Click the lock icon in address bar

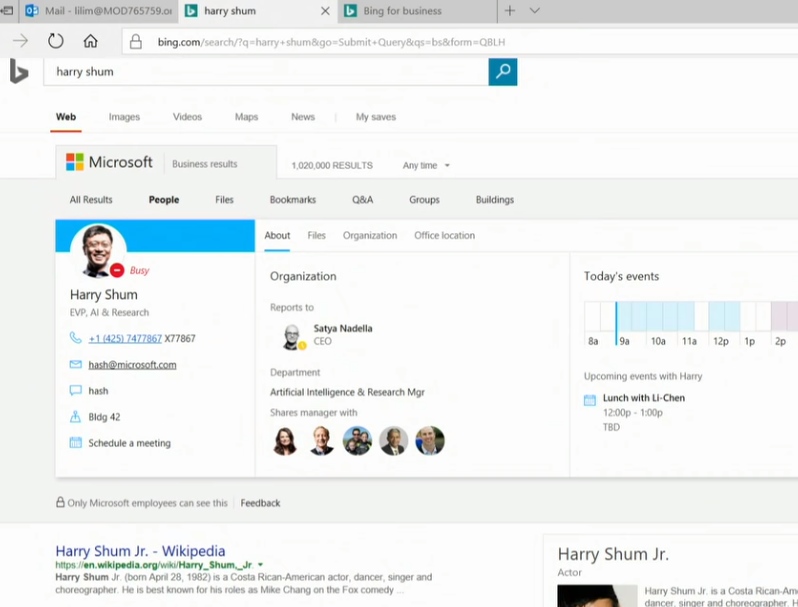[136, 42]
